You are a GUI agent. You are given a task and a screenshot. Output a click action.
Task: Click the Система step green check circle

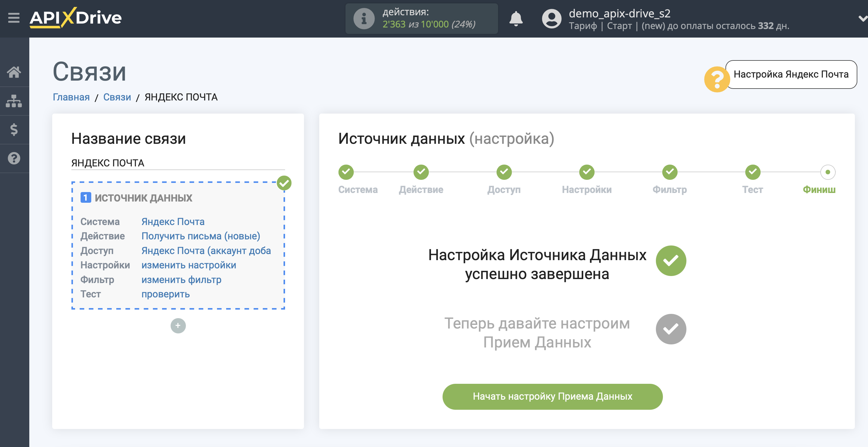346,172
